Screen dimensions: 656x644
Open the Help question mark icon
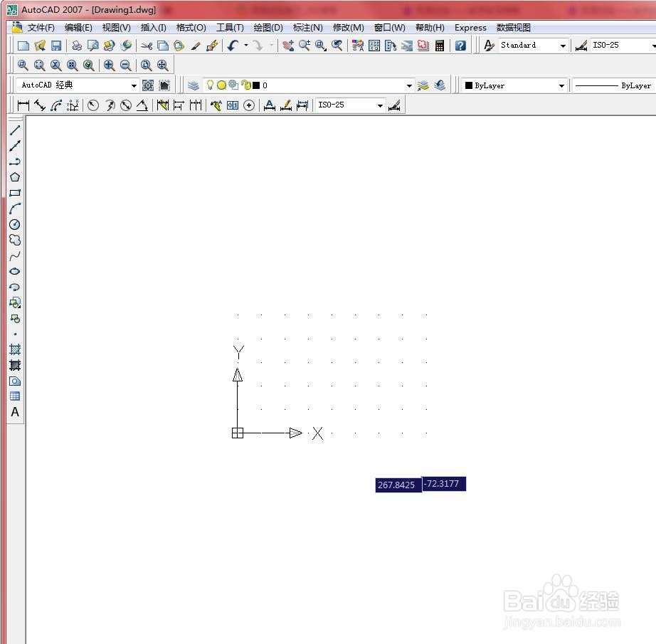click(x=460, y=46)
